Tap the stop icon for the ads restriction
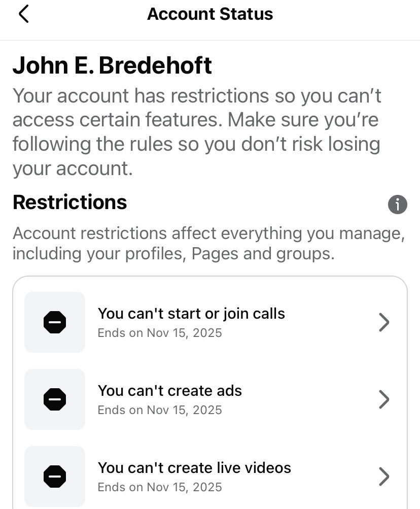420x509 pixels. (x=55, y=399)
